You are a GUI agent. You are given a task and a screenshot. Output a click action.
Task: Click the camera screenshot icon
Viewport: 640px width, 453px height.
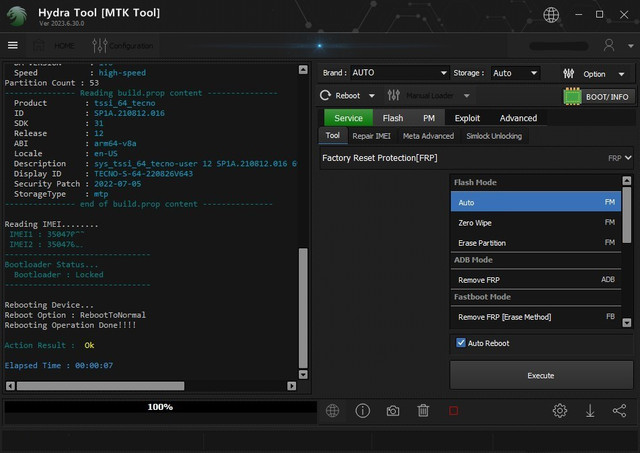coord(393,411)
